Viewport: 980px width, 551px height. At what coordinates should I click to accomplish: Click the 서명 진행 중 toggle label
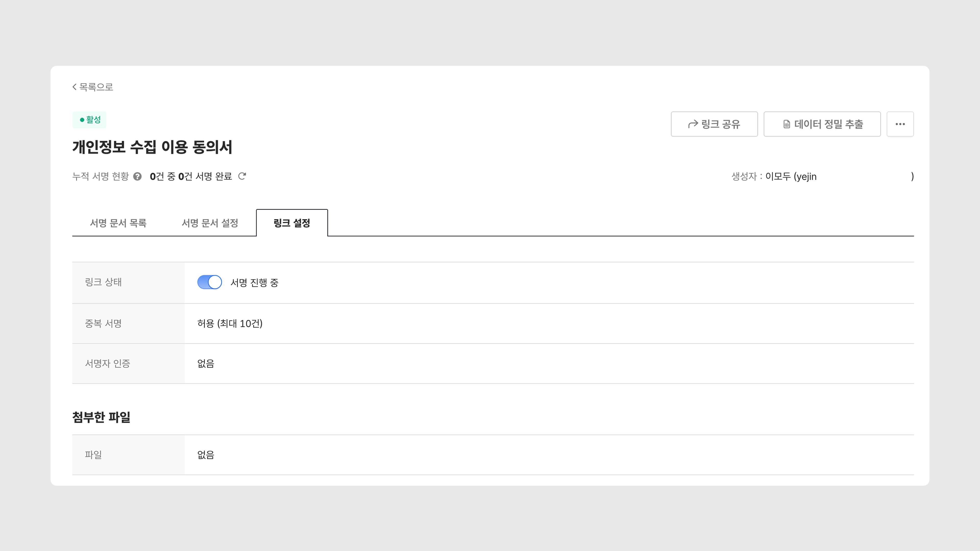[254, 283]
